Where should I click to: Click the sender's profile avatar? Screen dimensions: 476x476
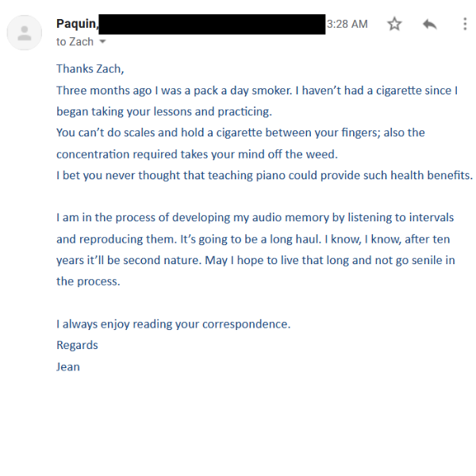coord(25,33)
